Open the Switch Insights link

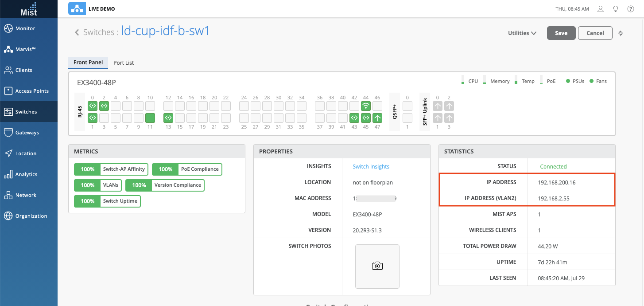371,167
